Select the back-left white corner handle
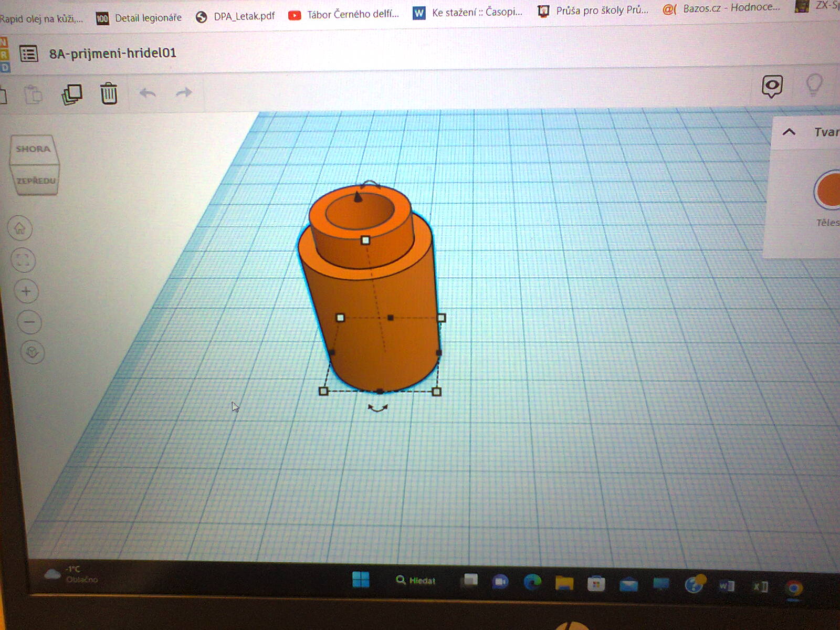 tap(340, 318)
